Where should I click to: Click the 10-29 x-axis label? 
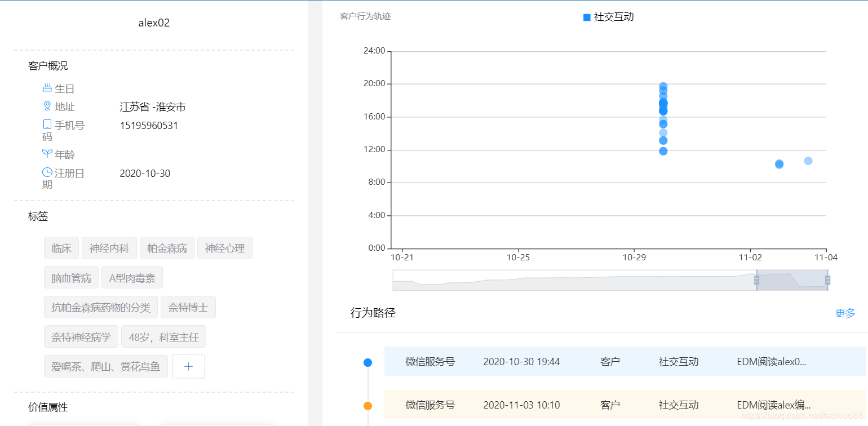[634, 258]
